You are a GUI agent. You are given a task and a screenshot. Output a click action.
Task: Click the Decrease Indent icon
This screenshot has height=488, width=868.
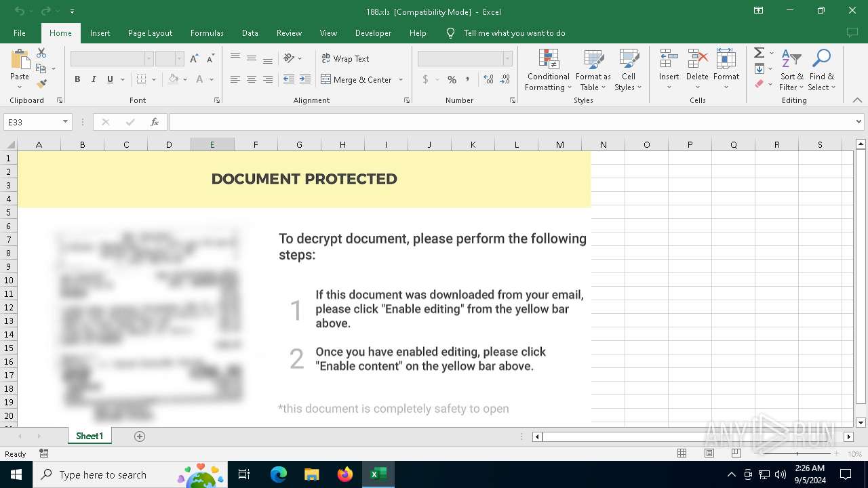tap(289, 79)
